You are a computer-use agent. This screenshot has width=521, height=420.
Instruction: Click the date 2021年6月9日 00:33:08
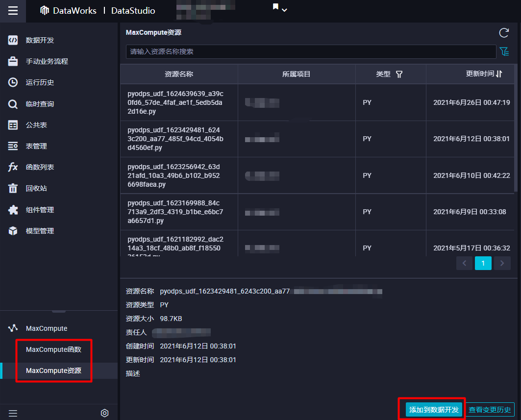[x=470, y=212]
